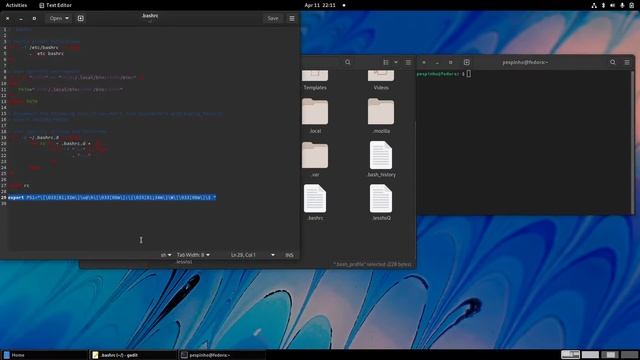
Task: Switch to .bashrc gedit taskbar entry
Action: pyautogui.click(x=133, y=355)
